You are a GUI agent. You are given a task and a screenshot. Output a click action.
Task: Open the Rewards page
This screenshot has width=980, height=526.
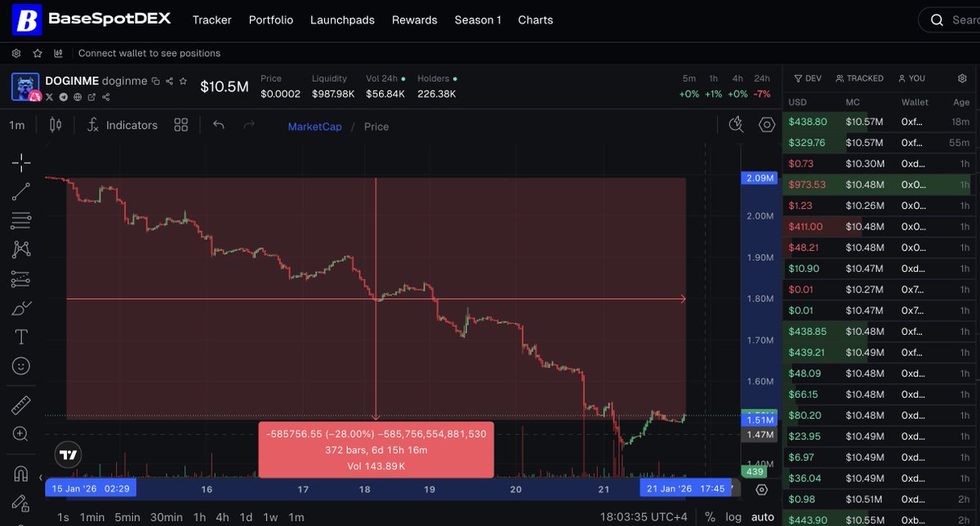(x=415, y=20)
